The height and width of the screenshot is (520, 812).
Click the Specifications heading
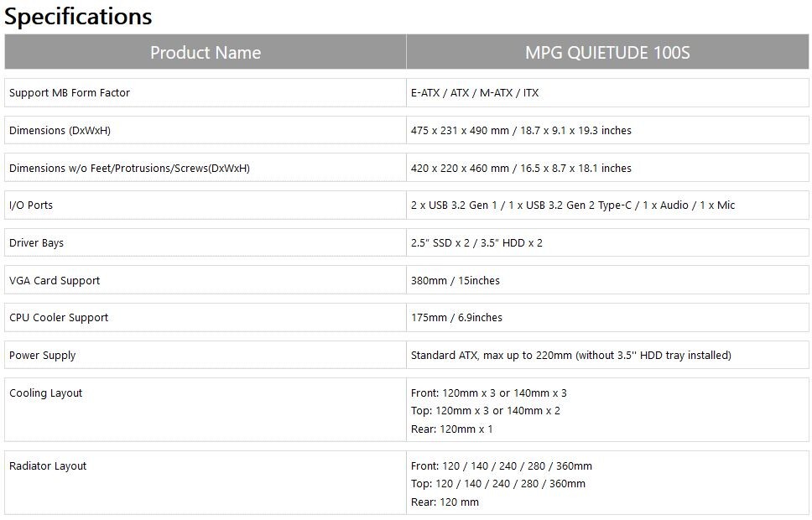click(x=79, y=16)
